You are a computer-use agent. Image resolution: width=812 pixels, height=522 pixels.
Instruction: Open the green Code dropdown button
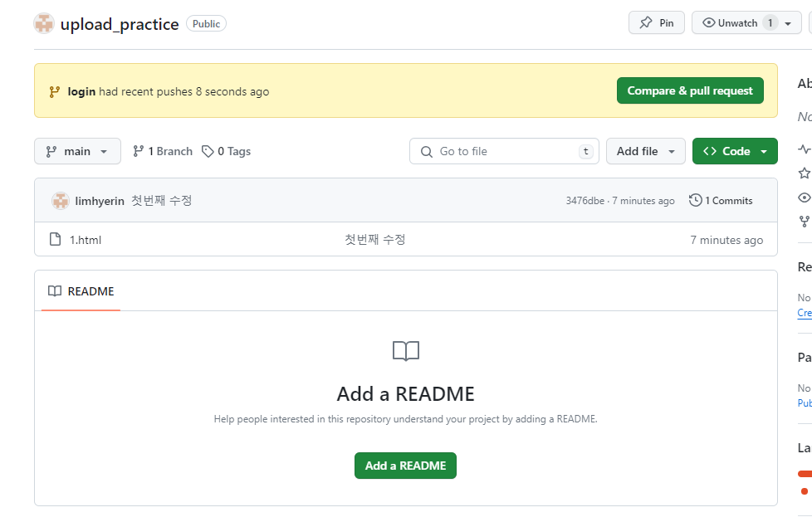click(735, 151)
